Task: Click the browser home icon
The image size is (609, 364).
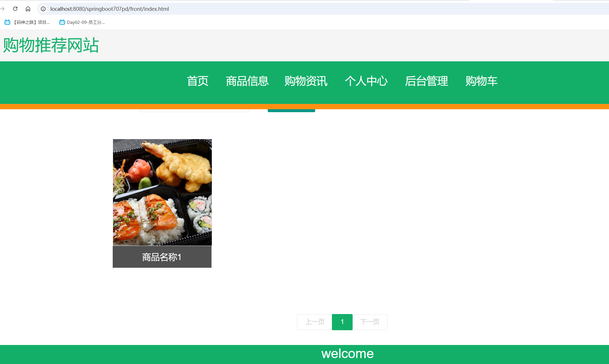Action: (28, 9)
